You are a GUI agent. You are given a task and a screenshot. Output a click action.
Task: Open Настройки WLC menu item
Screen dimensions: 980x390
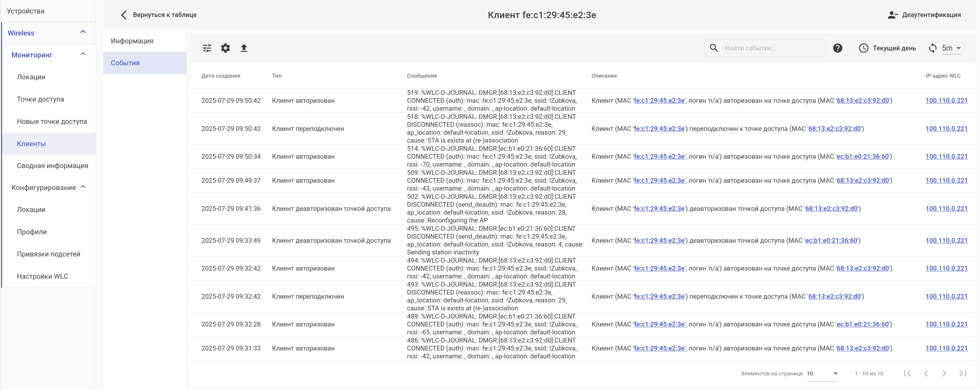click(x=42, y=276)
